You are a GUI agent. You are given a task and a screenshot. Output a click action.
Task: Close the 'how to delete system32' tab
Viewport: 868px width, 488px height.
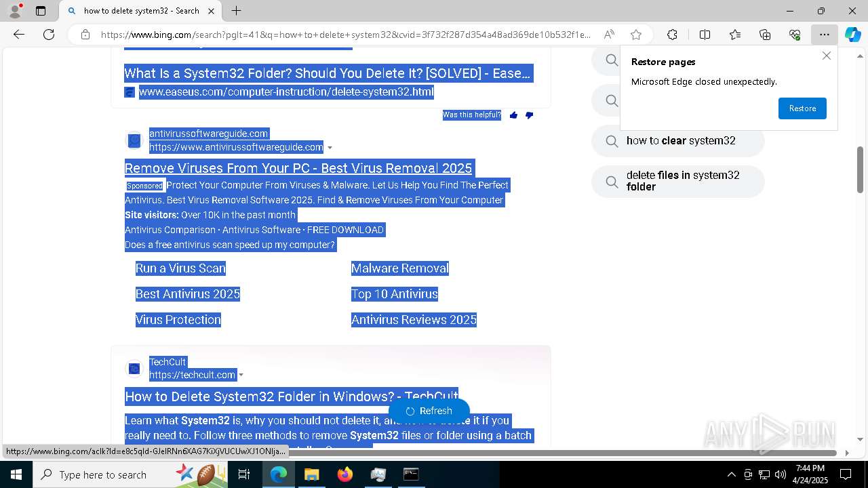[x=212, y=11]
